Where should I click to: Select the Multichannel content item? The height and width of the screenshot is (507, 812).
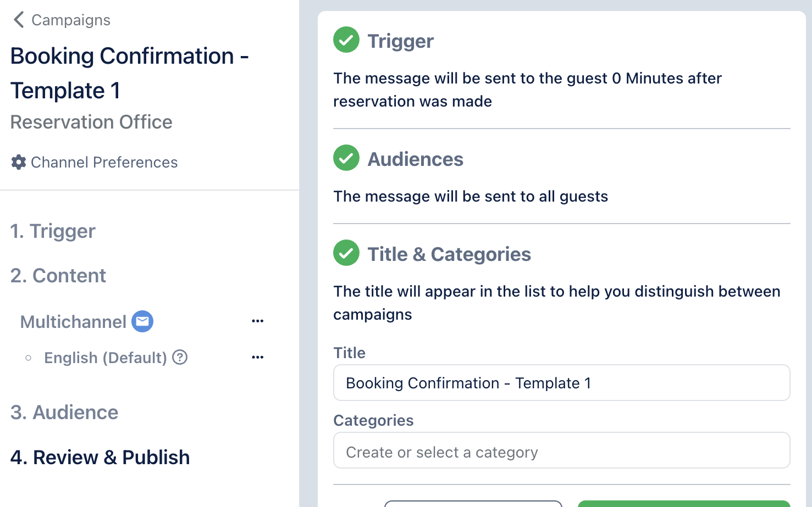point(73,322)
